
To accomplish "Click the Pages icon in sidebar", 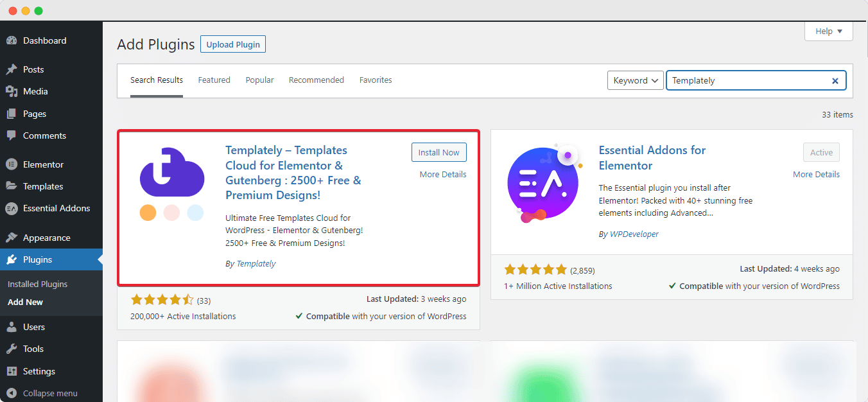I will pyautogui.click(x=12, y=114).
